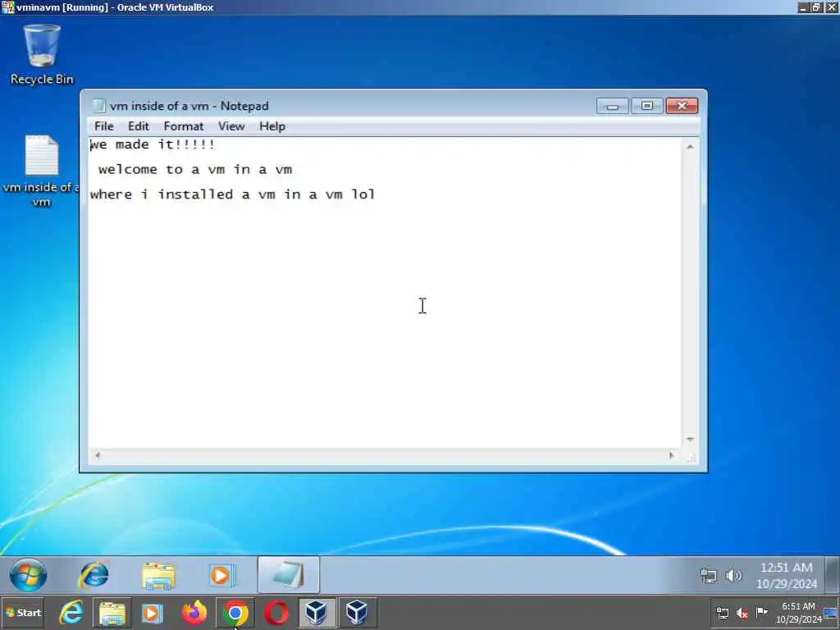This screenshot has width=840, height=630.
Task: Minimize the VirtualBox vminavm window
Action: (x=802, y=7)
